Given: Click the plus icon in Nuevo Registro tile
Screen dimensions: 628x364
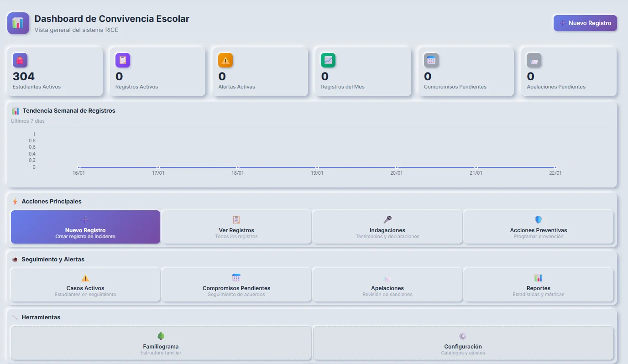Looking at the screenshot, I should 85,220.
